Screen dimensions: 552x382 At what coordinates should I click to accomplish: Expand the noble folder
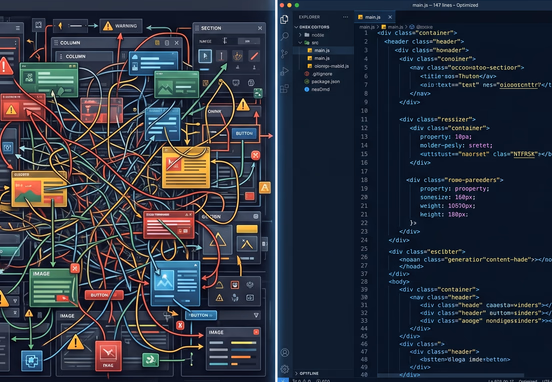(x=300, y=35)
